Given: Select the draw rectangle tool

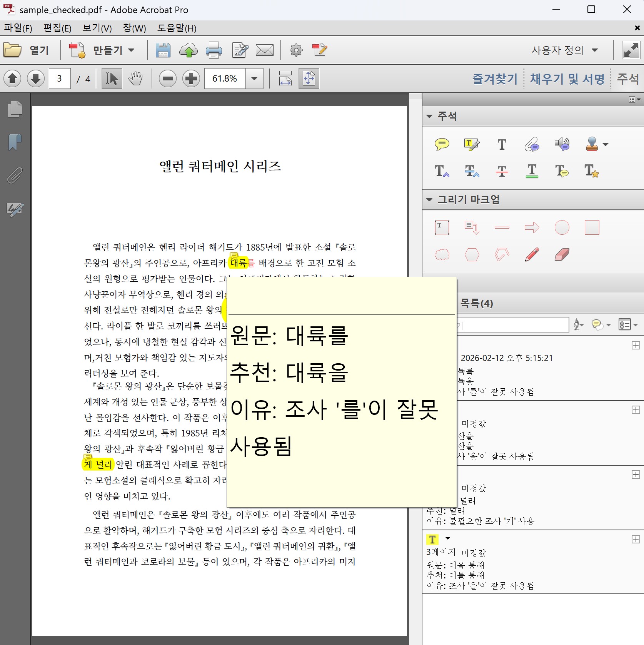Looking at the screenshot, I should click(x=592, y=227).
